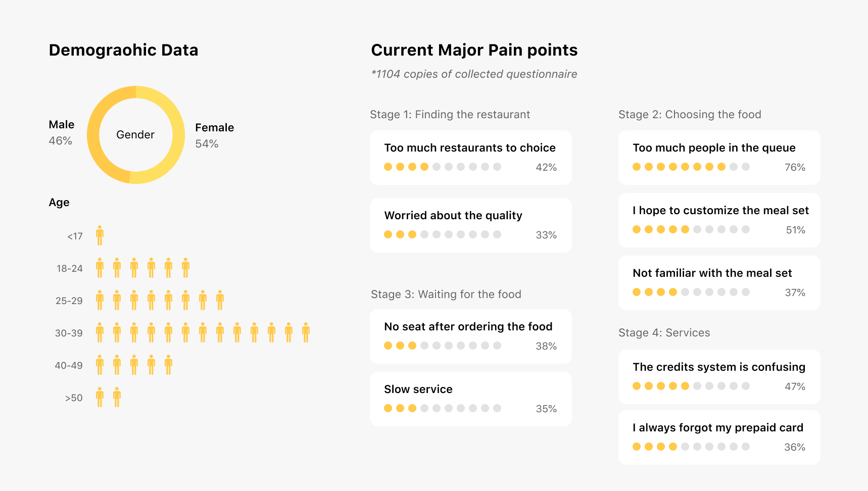Click the last person icon in the 18-24 row
Image resolution: width=868 pixels, height=491 pixels.
[185, 268]
